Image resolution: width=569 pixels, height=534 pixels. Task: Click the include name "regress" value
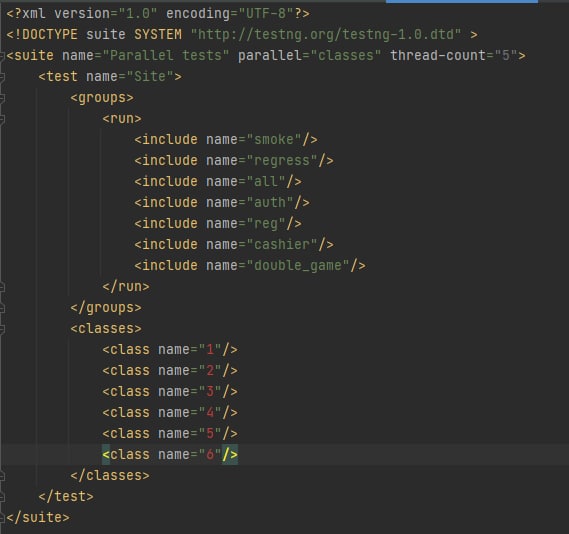click(x=282, y=160)
